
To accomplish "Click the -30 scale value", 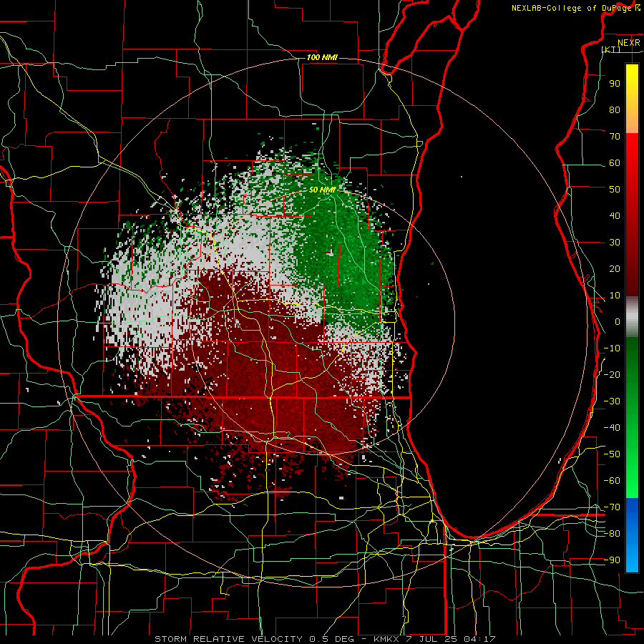I will pos(612,401).
